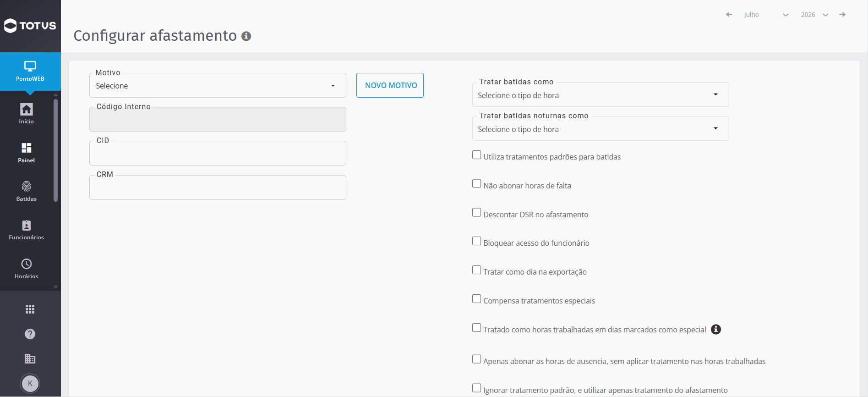Click the NOVO MOTIVO button
Image resolution: width=868 pixels, height=397 pixels.
click(390, 85)
